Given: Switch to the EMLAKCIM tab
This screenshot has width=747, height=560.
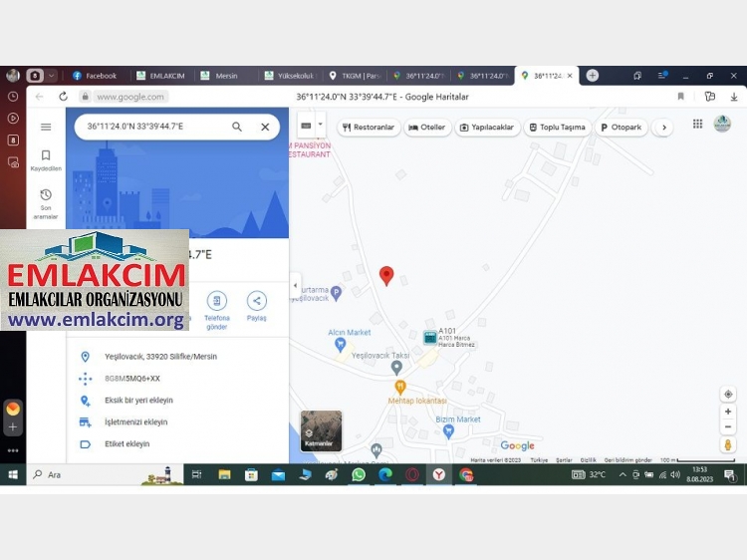Looking at the screenshot, I should [161, 76].
